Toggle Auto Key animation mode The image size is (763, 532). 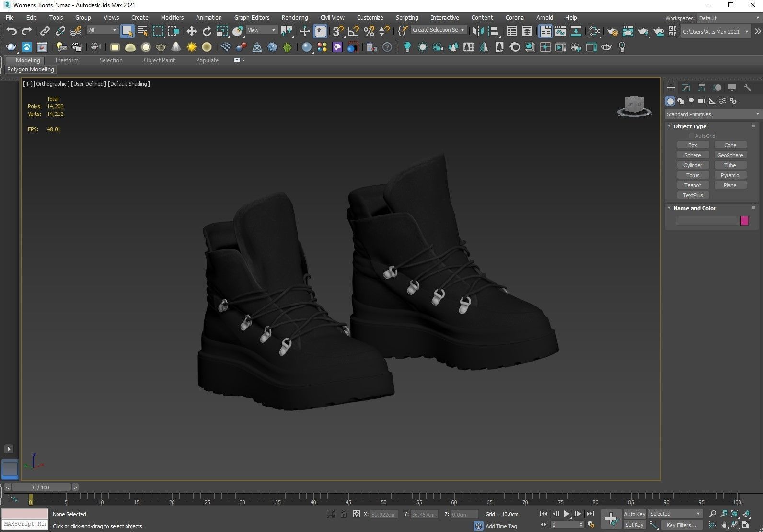[634, 514]
